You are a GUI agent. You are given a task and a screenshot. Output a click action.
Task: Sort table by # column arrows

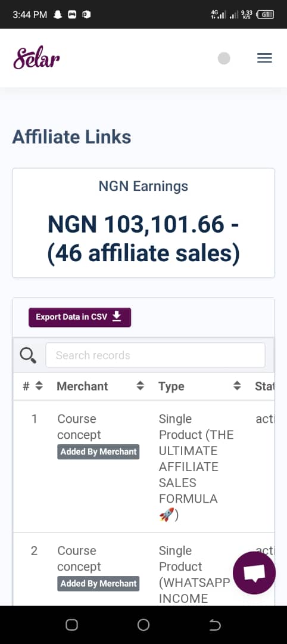(x=39, y=386)
